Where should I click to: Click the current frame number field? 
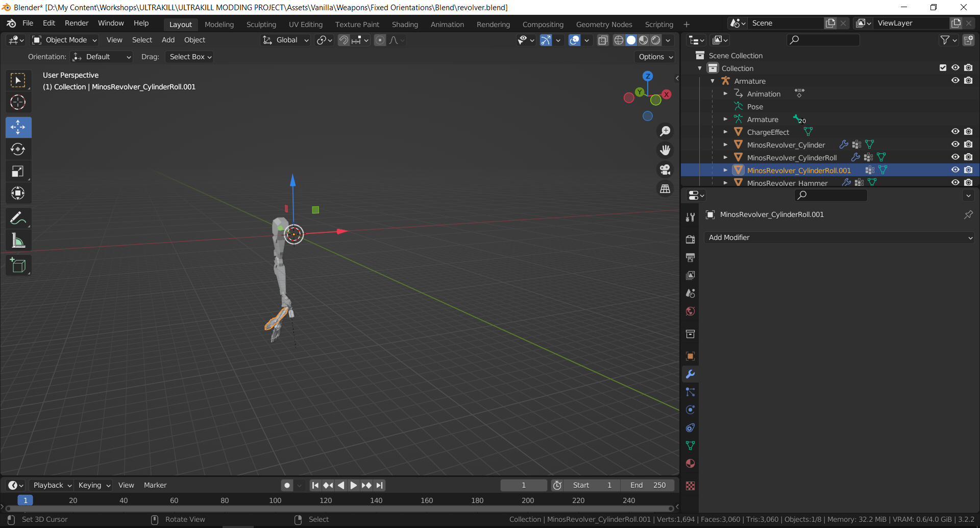[x=523, y=486]
